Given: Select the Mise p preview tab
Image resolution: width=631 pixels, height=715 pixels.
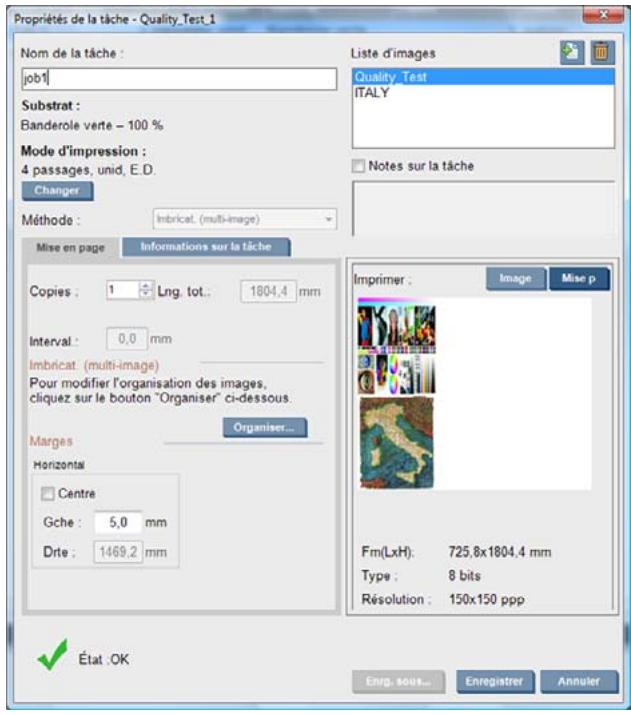Looking at the screenshot, I should pyautogui.click(x=579, y=278).
